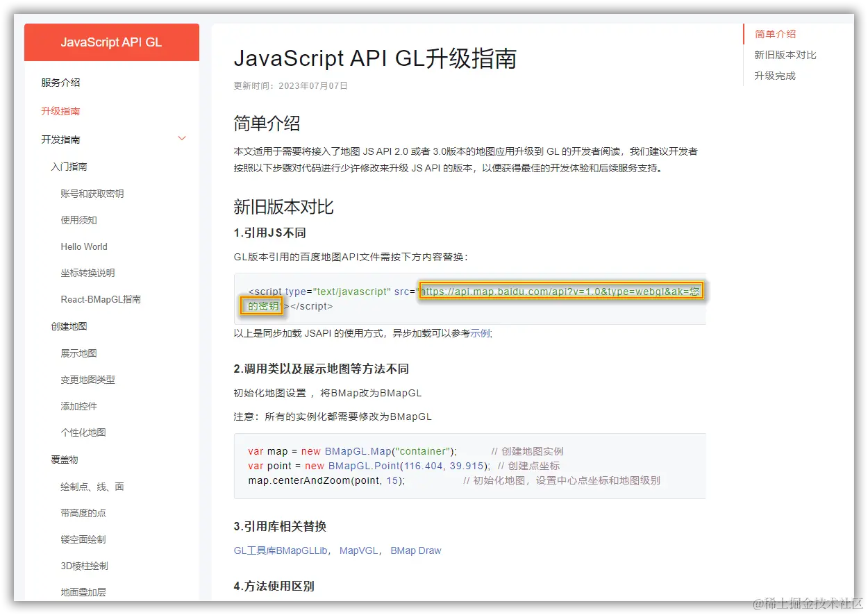The height and width of the screenshot is (615, 868).
Task: Open 覆盖物 sidebar group
Action: pos(65,460)
